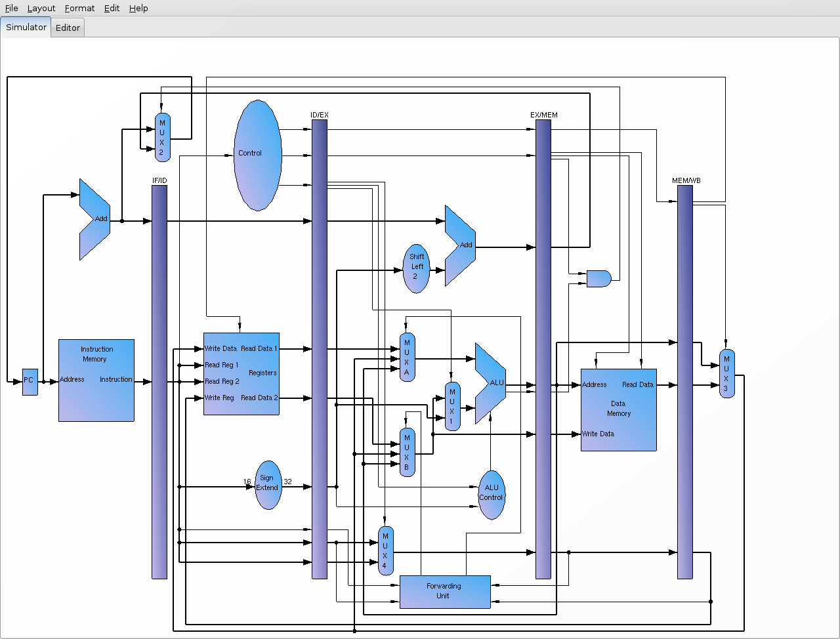Click the MUX B multiplexer
Image resolution: width=840 pixels, height=639 pixels.
[x=407, y=452]
